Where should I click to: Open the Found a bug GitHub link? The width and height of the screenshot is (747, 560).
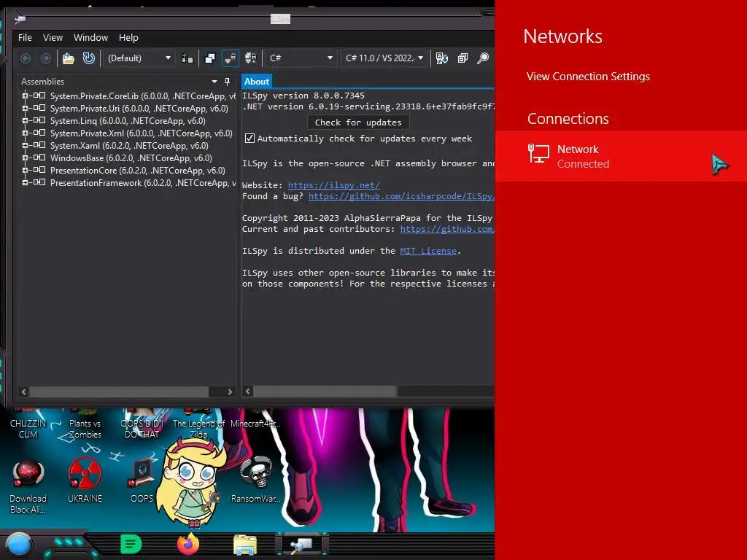pos(401,196)
